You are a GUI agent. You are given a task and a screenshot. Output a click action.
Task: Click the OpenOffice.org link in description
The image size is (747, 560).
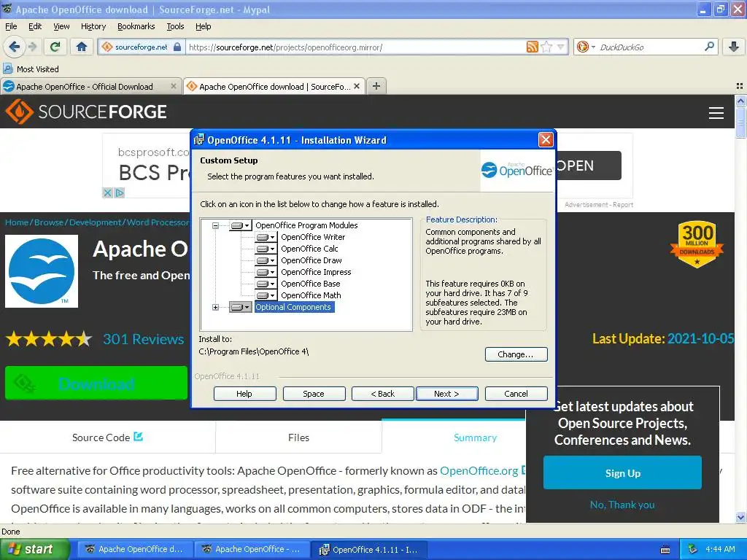(479, 470)
